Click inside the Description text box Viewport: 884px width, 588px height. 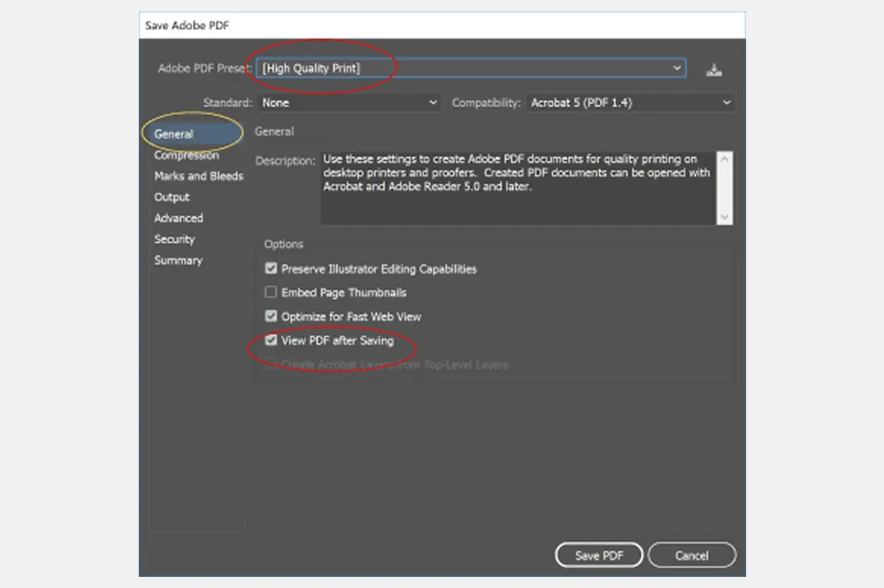(x=518, y=187)
